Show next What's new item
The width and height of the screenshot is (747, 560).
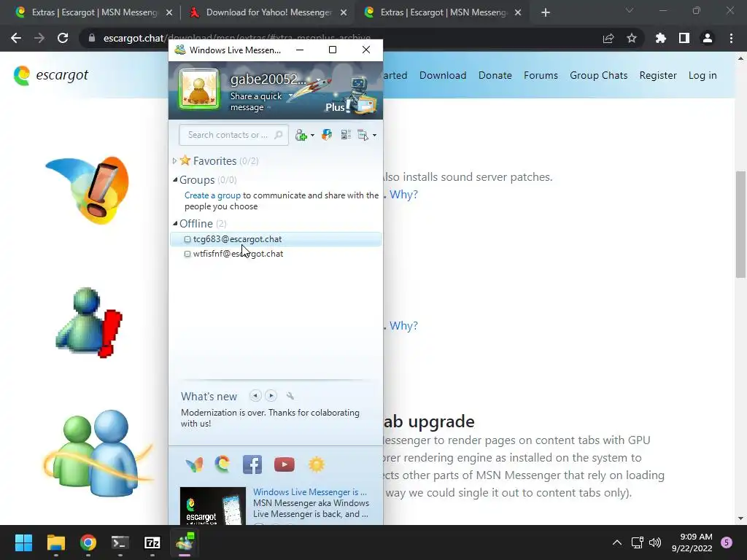[271, 396]
